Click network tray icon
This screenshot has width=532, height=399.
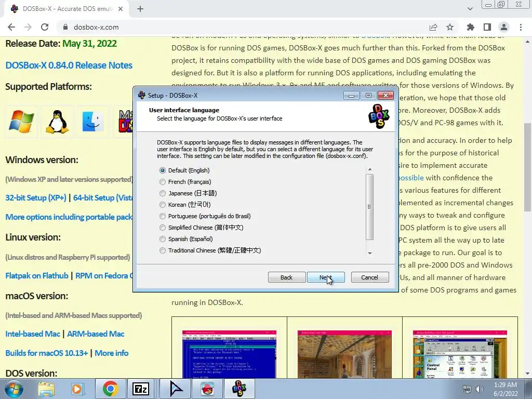point(467,389)
